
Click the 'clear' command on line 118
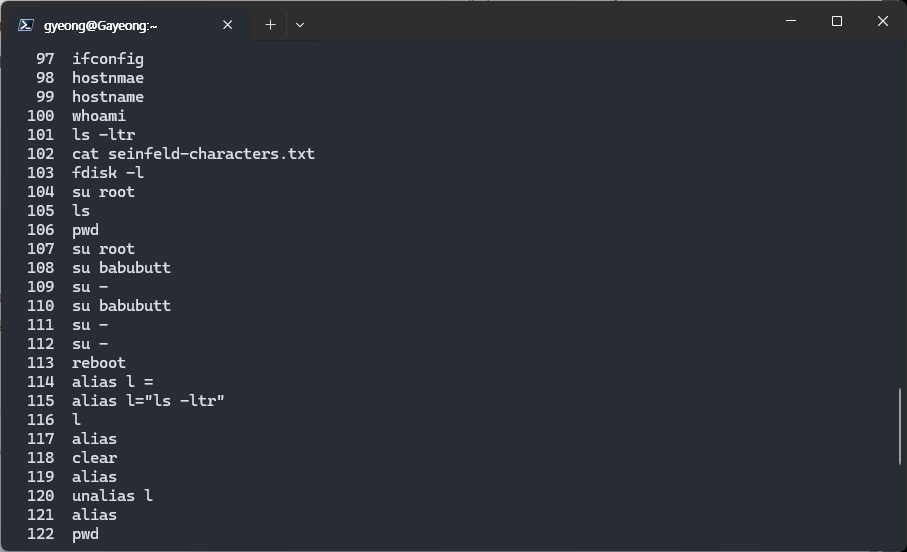[95, 458]
